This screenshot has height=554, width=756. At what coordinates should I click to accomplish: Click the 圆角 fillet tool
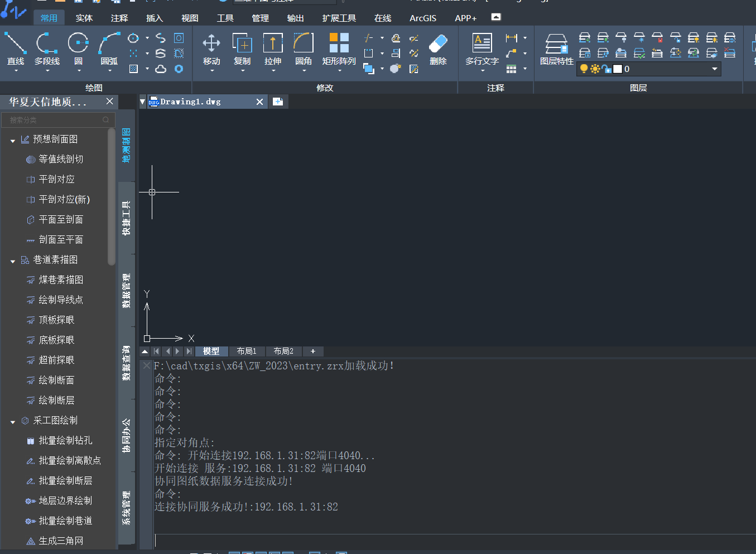(304, 49)
